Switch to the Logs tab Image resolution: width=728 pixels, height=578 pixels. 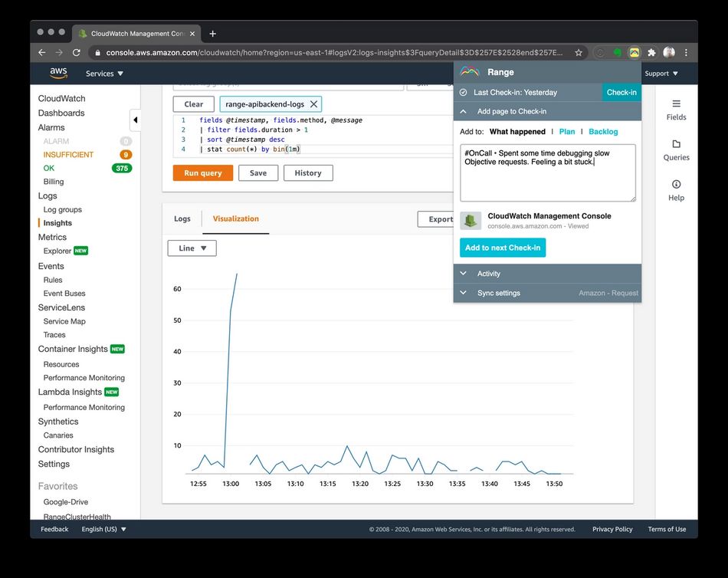[x=182, y=218]
